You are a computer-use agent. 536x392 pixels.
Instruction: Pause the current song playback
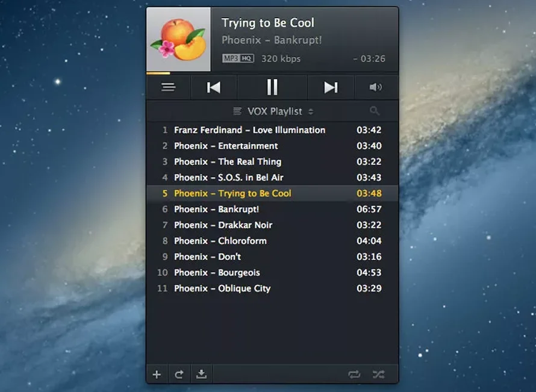272,87
